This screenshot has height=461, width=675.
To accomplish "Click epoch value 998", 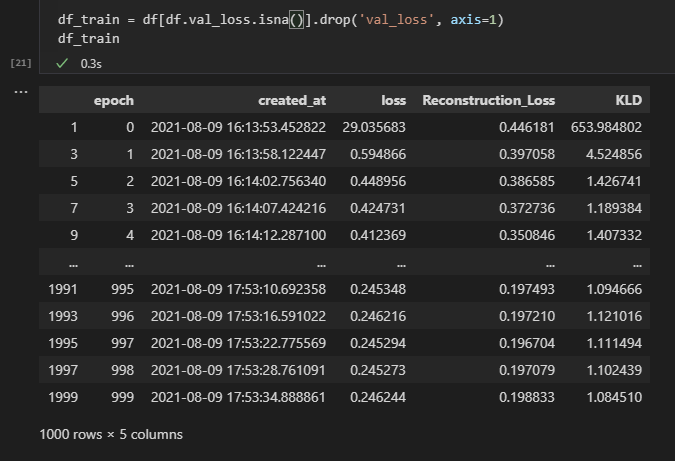I will (x=123, y=370).
